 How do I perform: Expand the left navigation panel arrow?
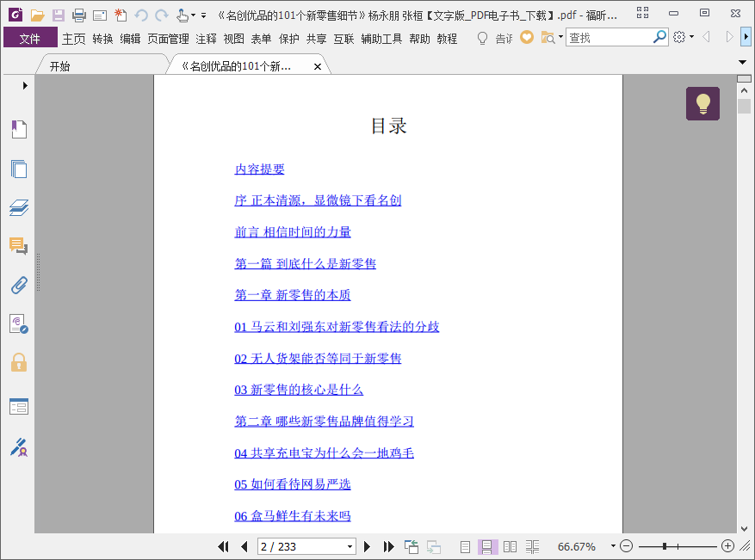[25, 86]
